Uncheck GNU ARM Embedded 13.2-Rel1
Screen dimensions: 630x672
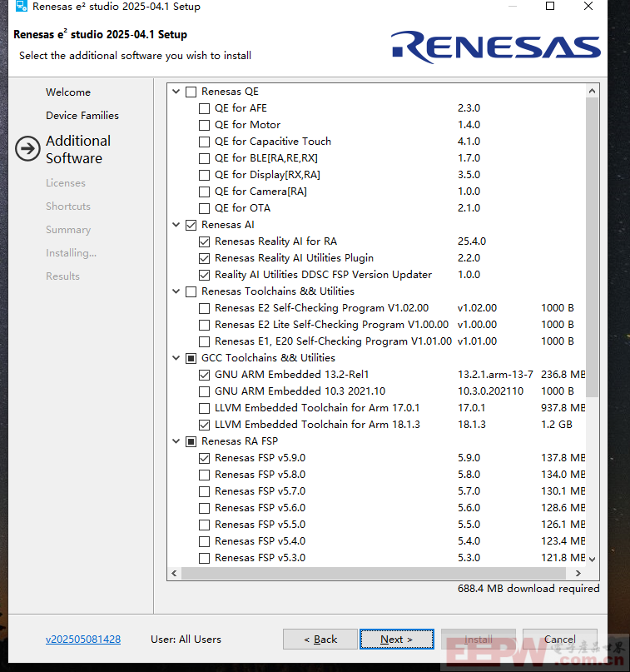204,375
